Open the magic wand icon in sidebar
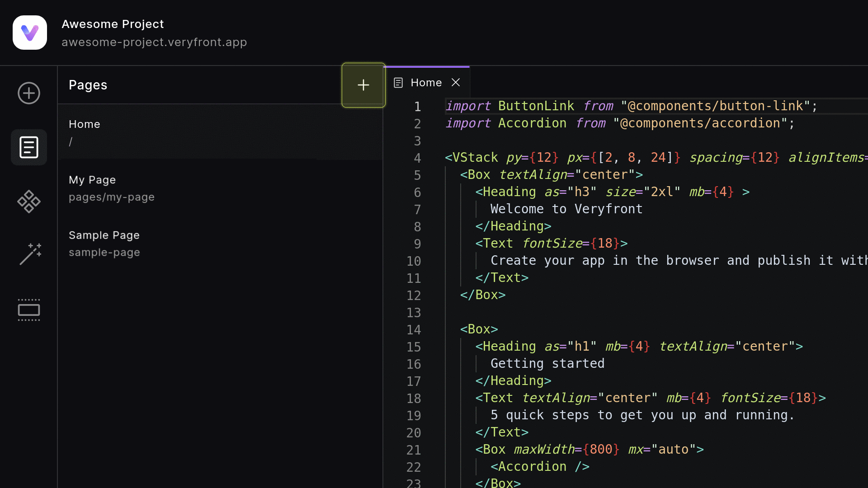 click(x=30, y=254)
